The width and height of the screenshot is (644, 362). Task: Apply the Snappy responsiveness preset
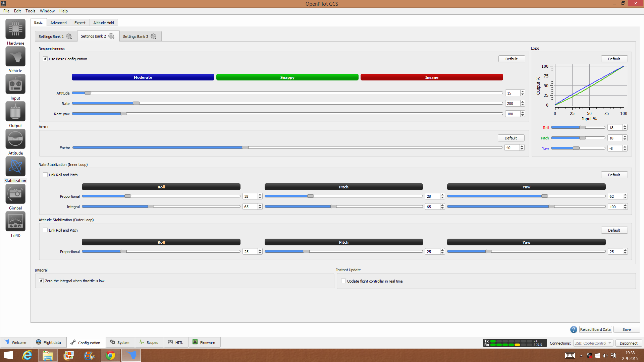[x=287, y=77]
